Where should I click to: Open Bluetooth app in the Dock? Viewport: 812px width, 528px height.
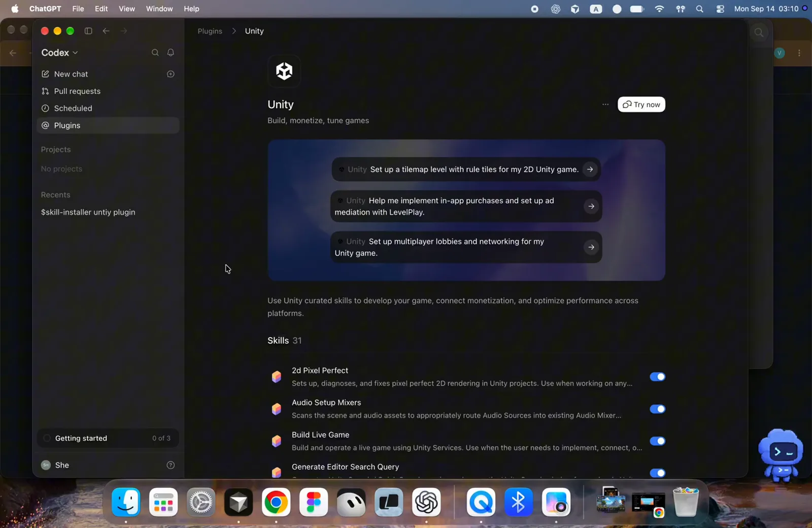[519, 503]
